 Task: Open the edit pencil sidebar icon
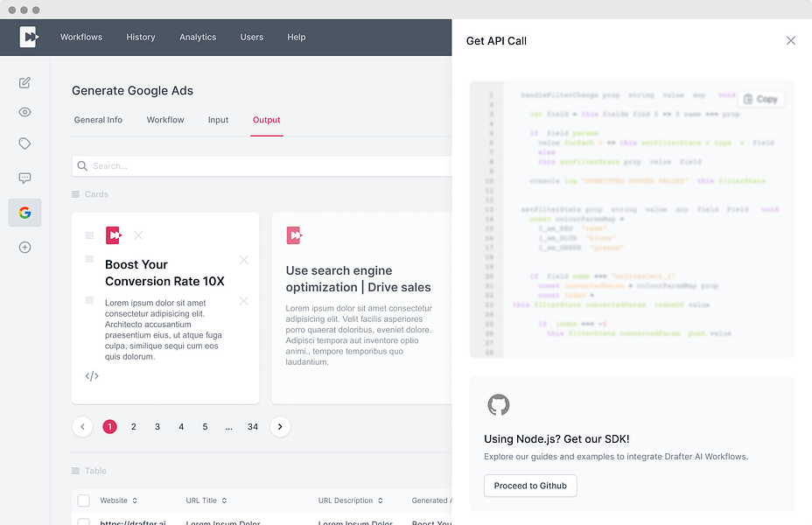pyautogui.click(x=24, y=83)
